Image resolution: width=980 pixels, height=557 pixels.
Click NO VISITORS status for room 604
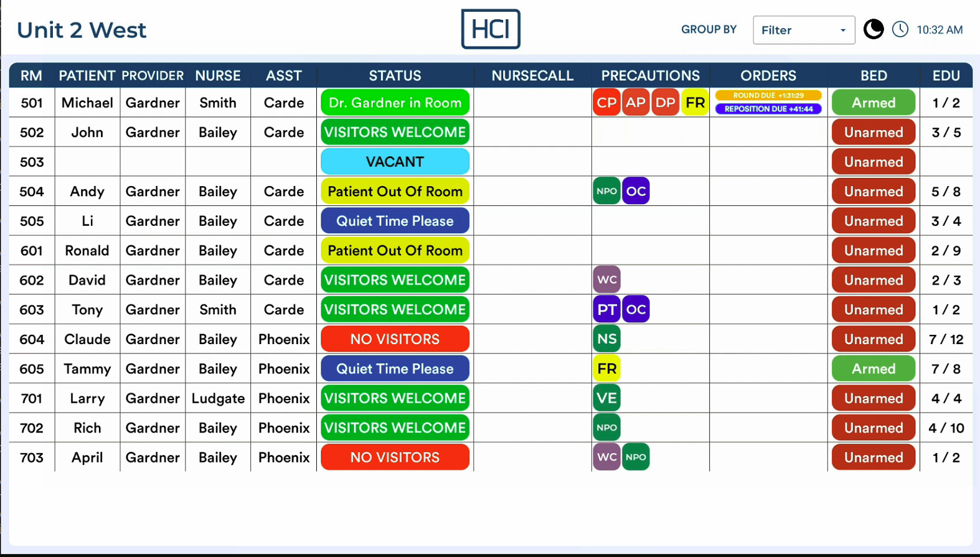click(x=395, y=339)
